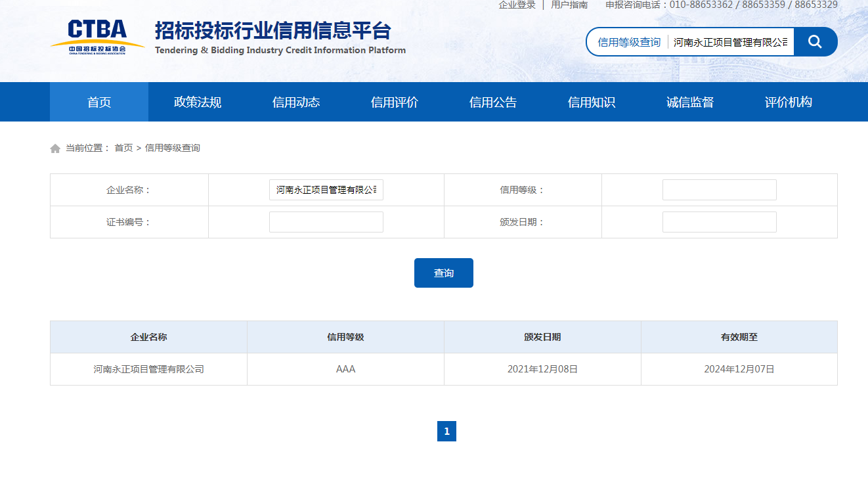This screenshot has width=868, height=490.
Task: Select the 信用评价 navigation item
Action: pos(395,102)
